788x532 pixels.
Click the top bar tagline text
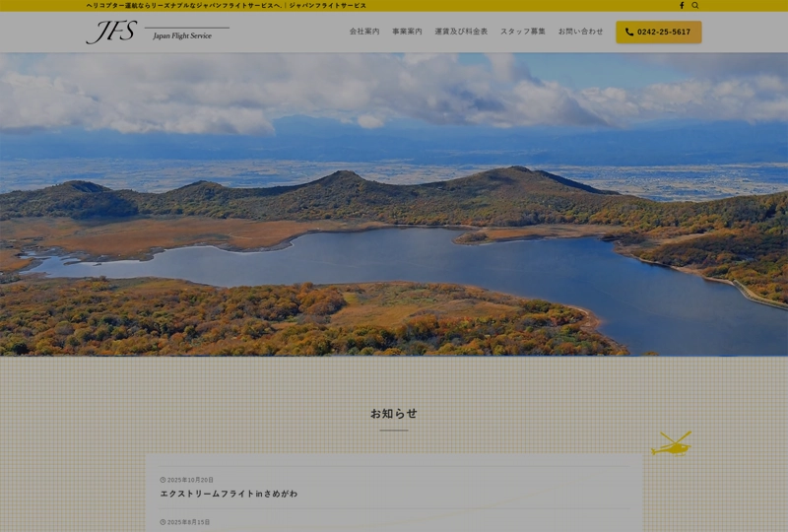tap(226, 6)
